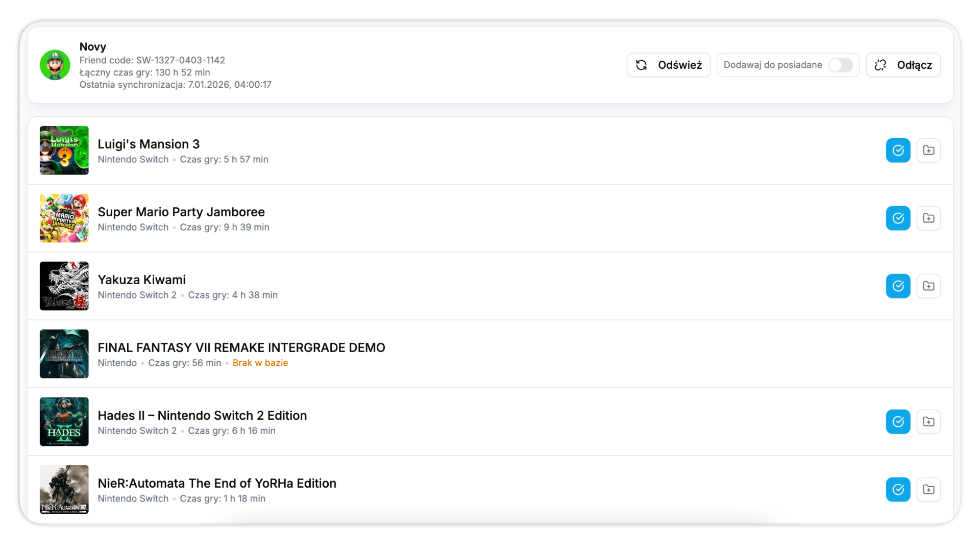Screen dimensions: 980x551
Task: Click blue check icon for NieR:Automata
Action: point(898,490)
